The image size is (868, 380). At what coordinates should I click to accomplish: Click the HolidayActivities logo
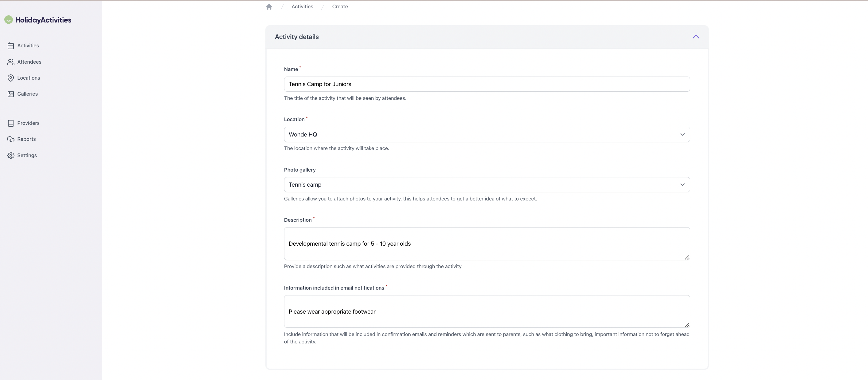click(x=38, y=20)
